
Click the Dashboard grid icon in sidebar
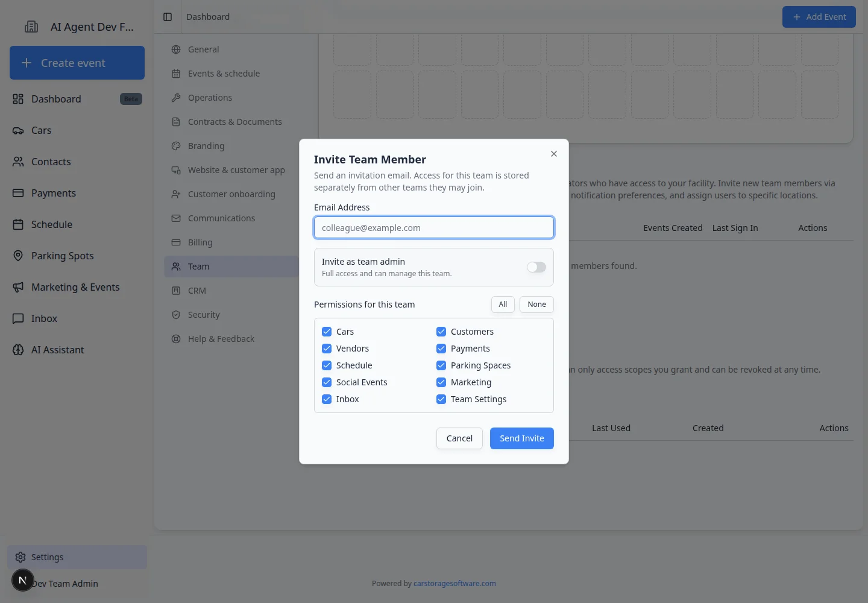(x=18, y=99)
